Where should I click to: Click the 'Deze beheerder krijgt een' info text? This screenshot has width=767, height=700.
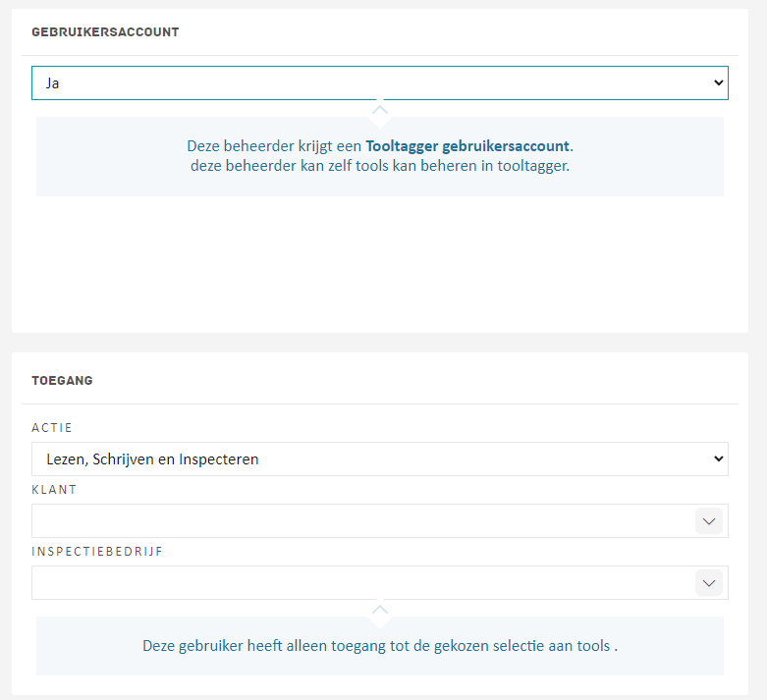click(275, 146)
